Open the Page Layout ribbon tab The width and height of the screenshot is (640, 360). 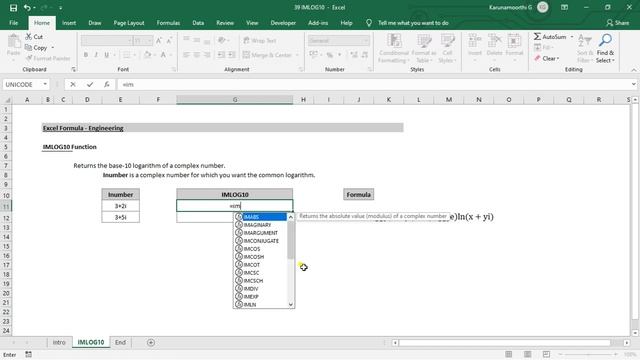(129, 23)
